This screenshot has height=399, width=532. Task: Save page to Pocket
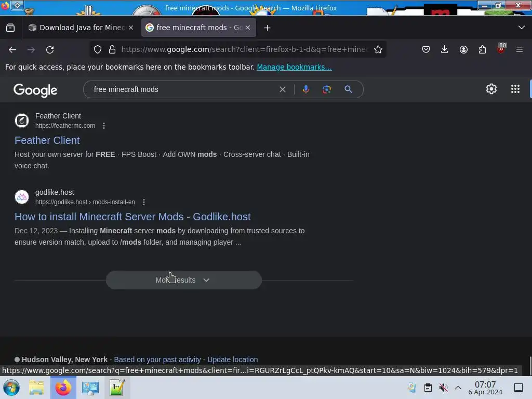[426, 49]
